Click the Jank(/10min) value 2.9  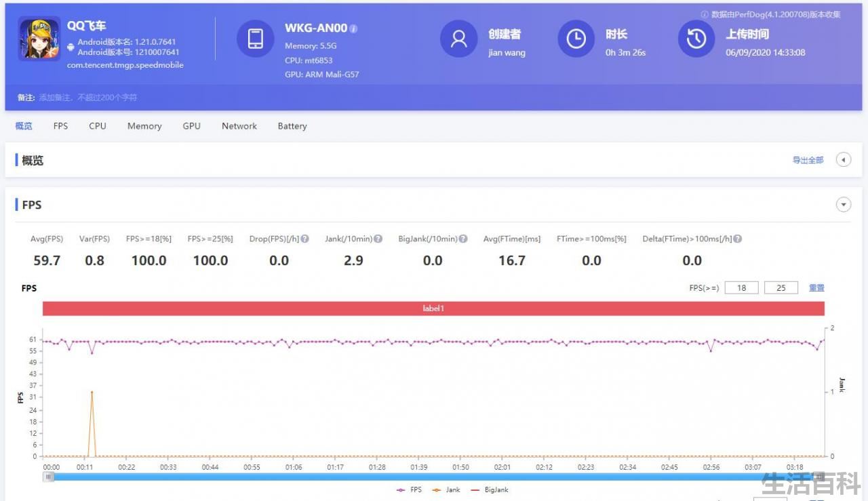[x=353, y=261]
